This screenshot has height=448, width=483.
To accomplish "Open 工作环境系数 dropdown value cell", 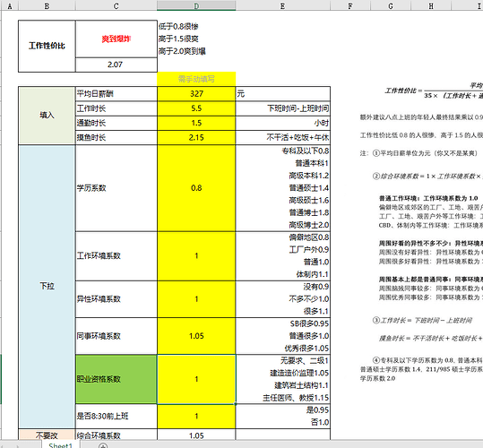I will [196, 256].
